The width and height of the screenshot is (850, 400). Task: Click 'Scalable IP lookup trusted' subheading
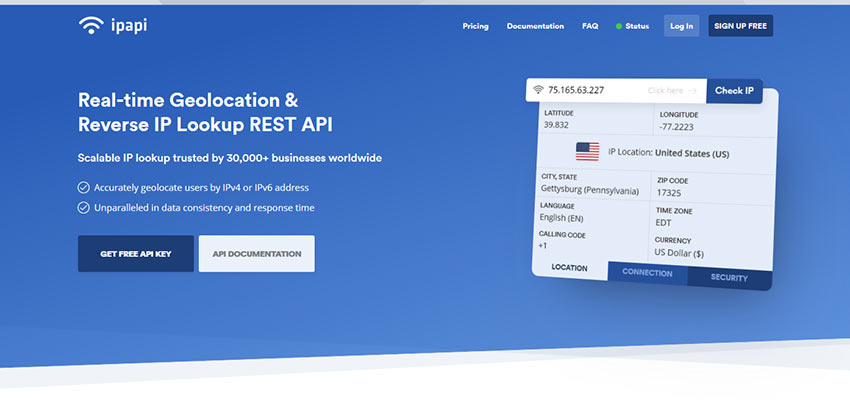click(230, 158)
